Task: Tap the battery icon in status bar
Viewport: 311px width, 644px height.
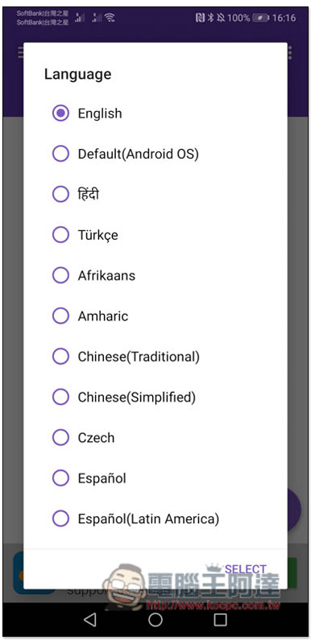Action: pyautogui.click(x=261, y=18)
